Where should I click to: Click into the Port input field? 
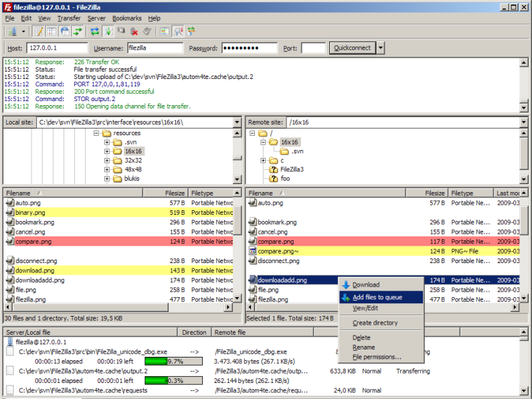pos(313,48)
